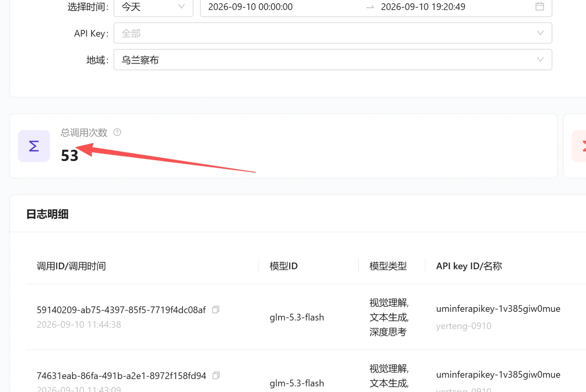
Task: Expand the API Key 全部 dropdown
Action: point(333,33)
